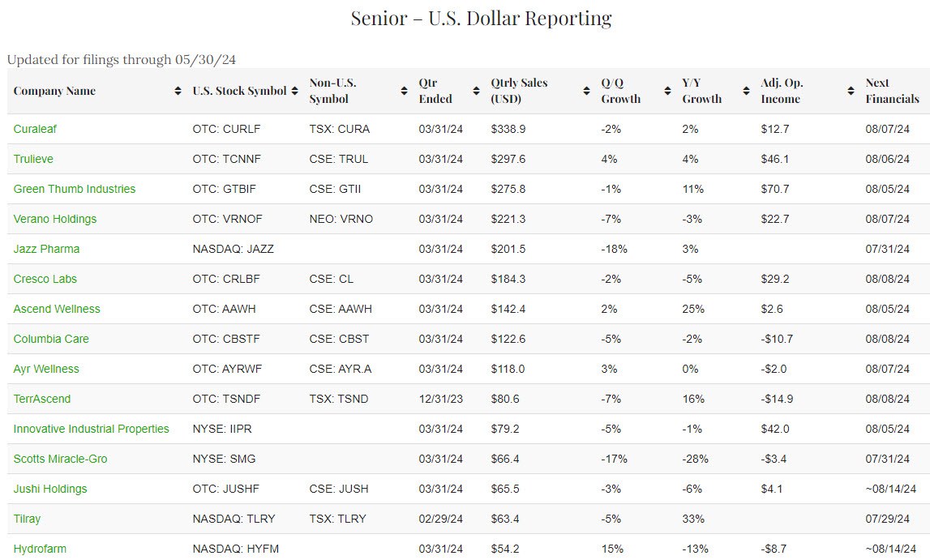Open Jazz Pharma link

click(46, 249)
